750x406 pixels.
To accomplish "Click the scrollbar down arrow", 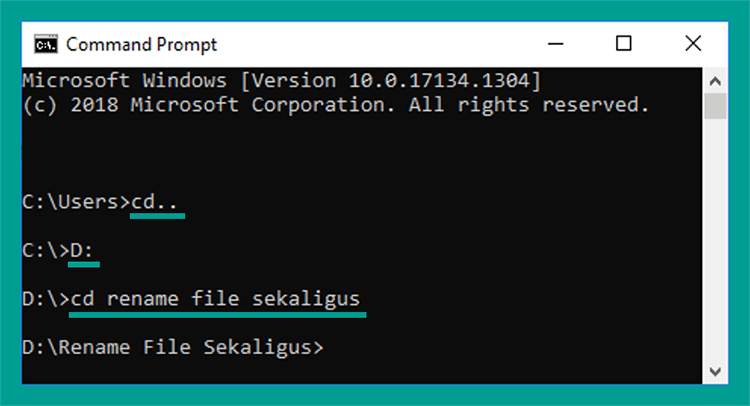I will point(715,372).
